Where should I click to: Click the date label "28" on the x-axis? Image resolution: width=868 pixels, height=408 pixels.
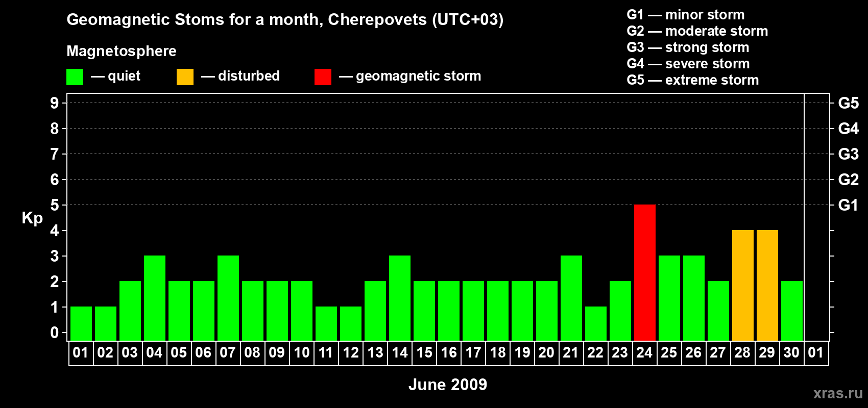pyautogui.click(x=742, y=352)
